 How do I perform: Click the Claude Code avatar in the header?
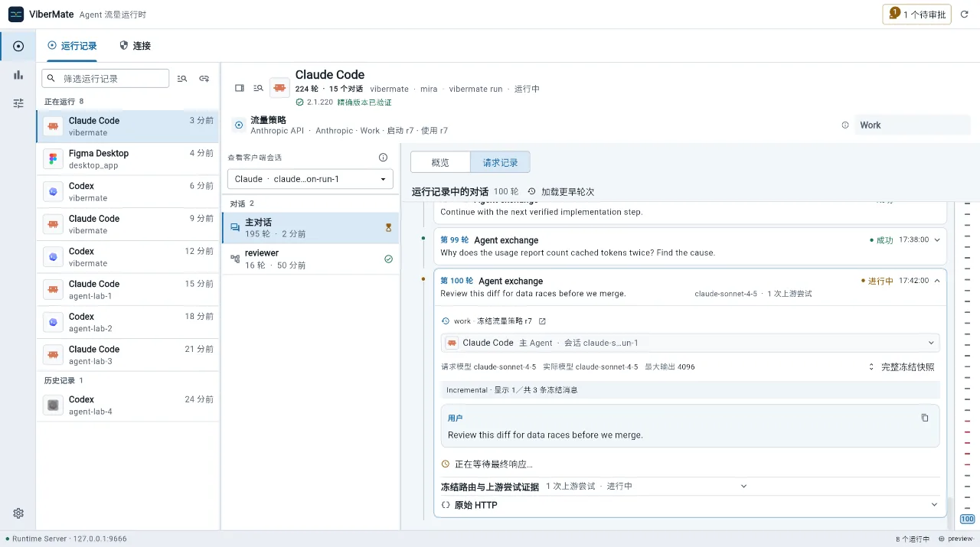coord(280,88)
